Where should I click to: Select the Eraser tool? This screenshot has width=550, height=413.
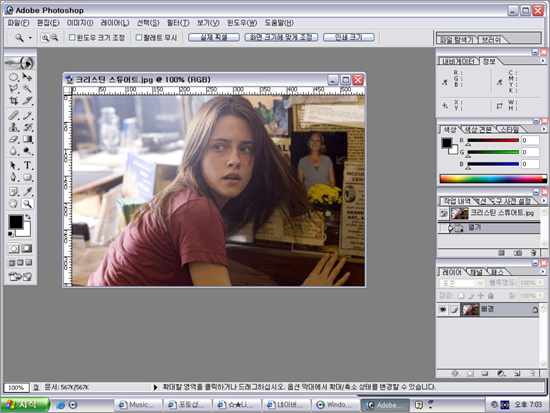point(13,139)
